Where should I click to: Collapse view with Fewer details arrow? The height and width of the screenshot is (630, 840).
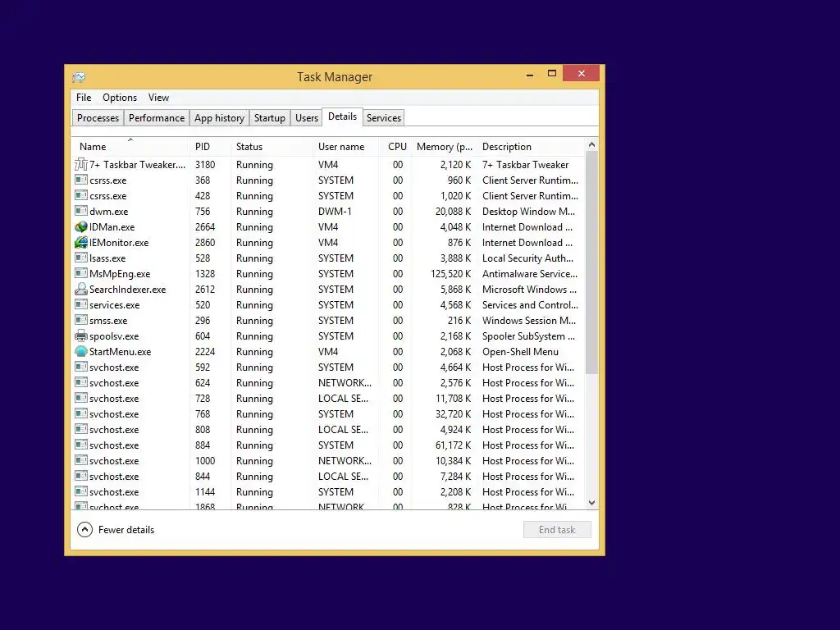(x=84, y=529)
